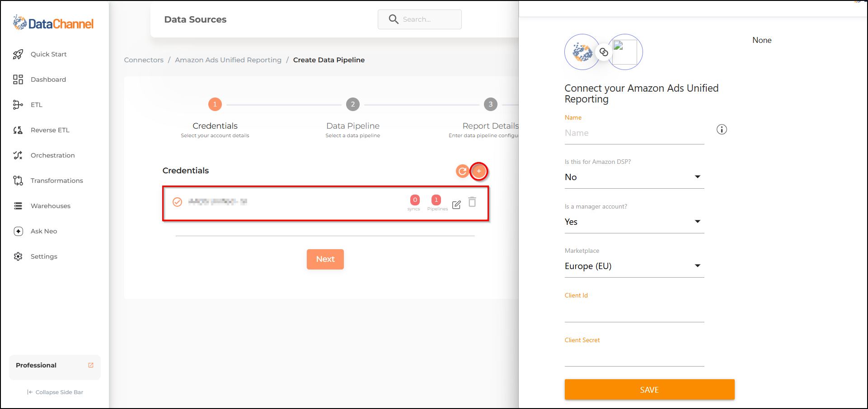
Task: Edit the listed credential
Action: (x=456, y=204)
